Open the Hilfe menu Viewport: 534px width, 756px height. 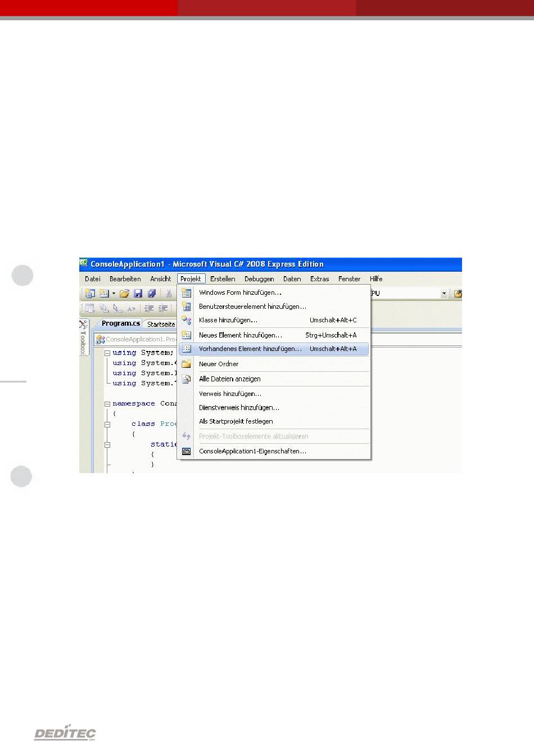tap(376, 278)
